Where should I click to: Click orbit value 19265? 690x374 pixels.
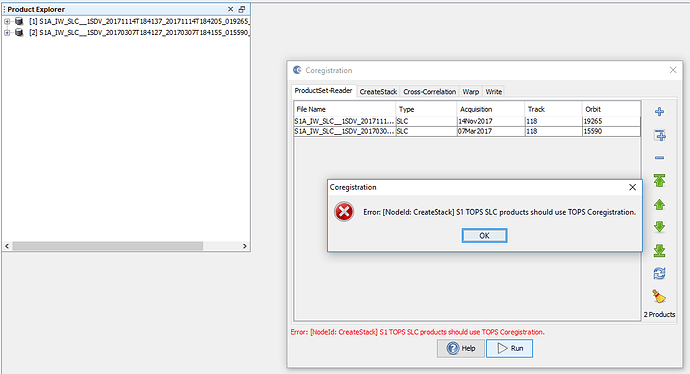tap(611, 121)
